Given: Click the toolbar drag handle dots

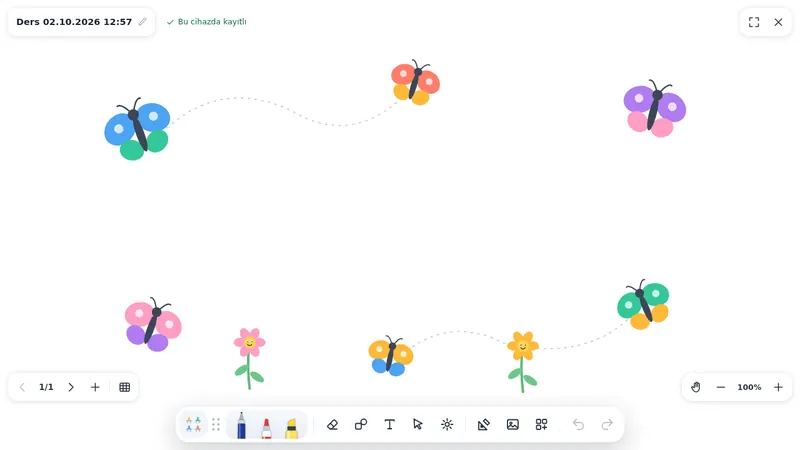Looking at the screenshot, I should pyautogui.click(x=216, y=424).
